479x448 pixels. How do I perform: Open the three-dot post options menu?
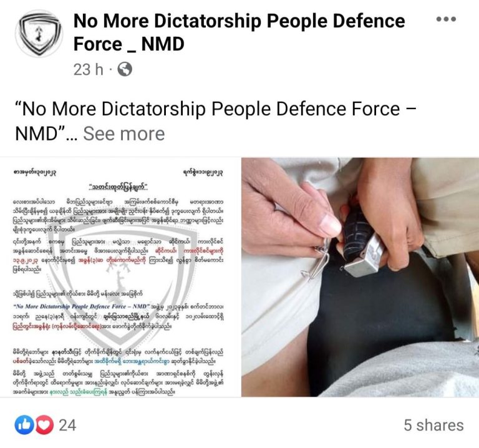[x=446, y=19]
